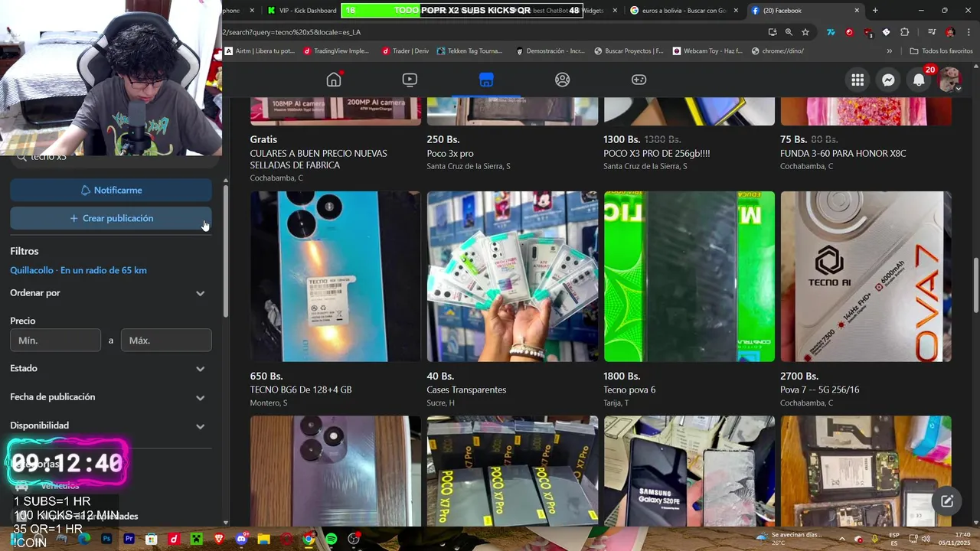
Task: Click POCO X3 PRO DE 256gb!!!! title
Action: (657, 154)
